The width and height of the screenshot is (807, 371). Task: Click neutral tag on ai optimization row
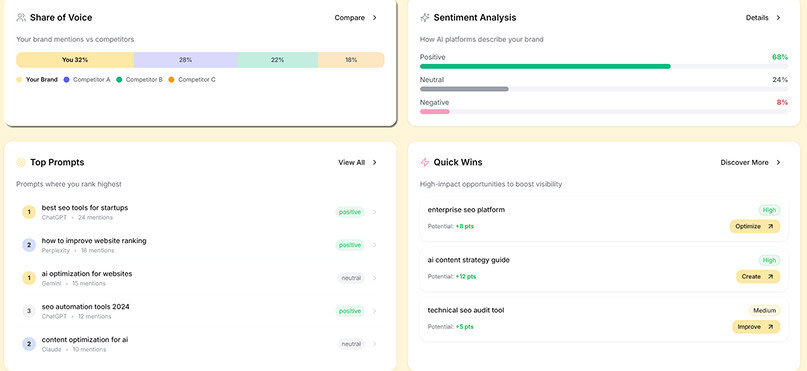pyautogui.click(x=351, y=278)
